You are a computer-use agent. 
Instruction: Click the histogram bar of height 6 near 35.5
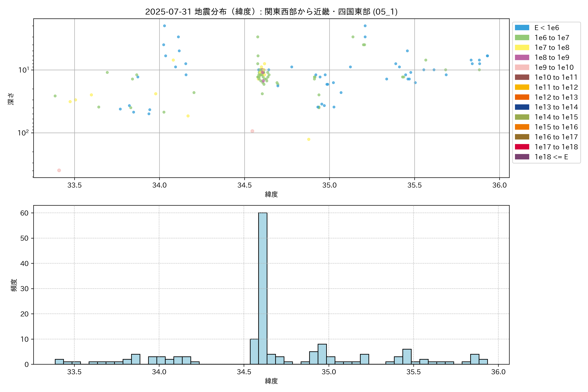407,357
